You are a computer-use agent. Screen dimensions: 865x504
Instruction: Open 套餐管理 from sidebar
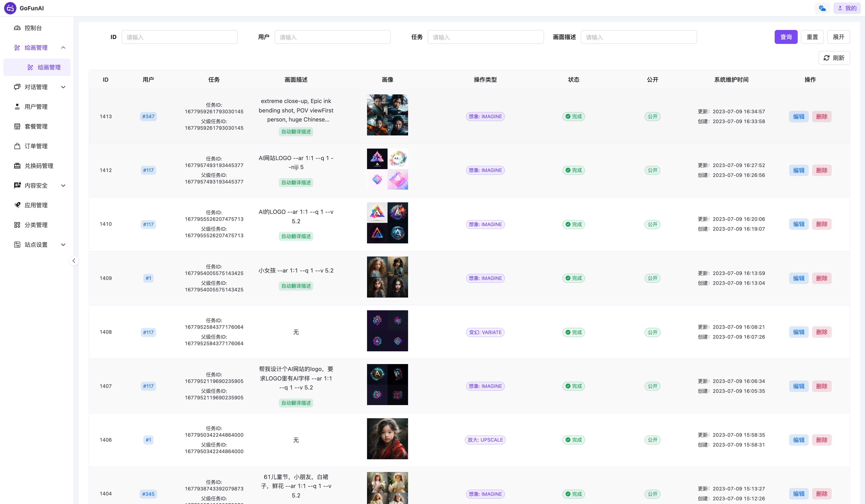(x=36, y=126)
